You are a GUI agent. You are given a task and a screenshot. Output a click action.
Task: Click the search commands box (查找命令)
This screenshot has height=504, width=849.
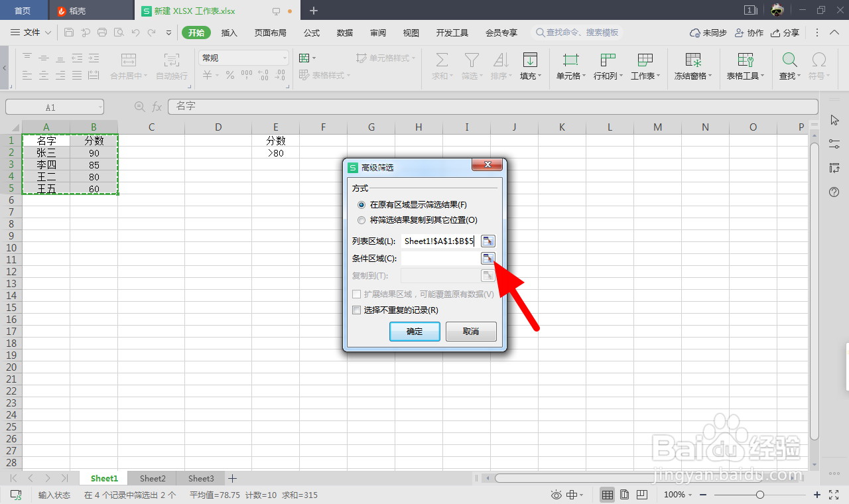[x=578, y=32]
